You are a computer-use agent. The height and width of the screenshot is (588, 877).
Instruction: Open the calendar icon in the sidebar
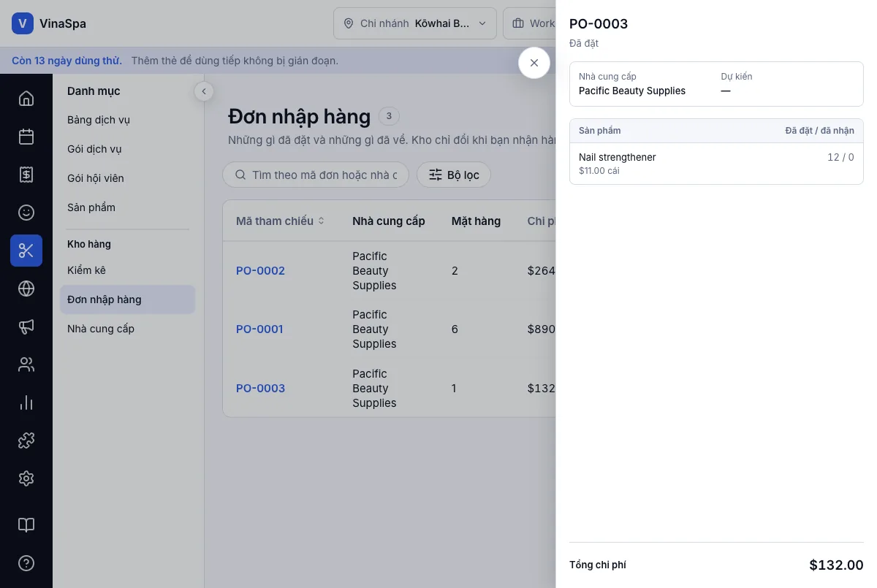(26, 137)
